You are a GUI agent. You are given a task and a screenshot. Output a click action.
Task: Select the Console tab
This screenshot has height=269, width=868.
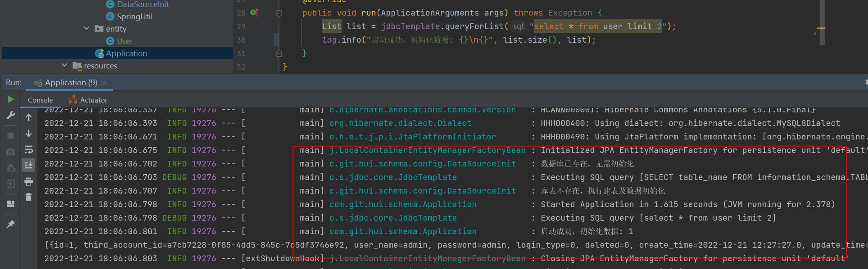coord(40,100)
